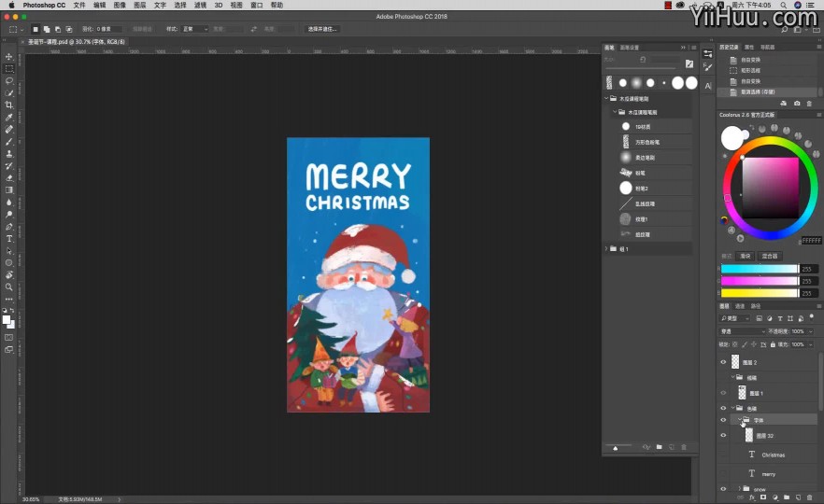Click the new selection mode icon
824x504 pixels.
click(36, 30)
